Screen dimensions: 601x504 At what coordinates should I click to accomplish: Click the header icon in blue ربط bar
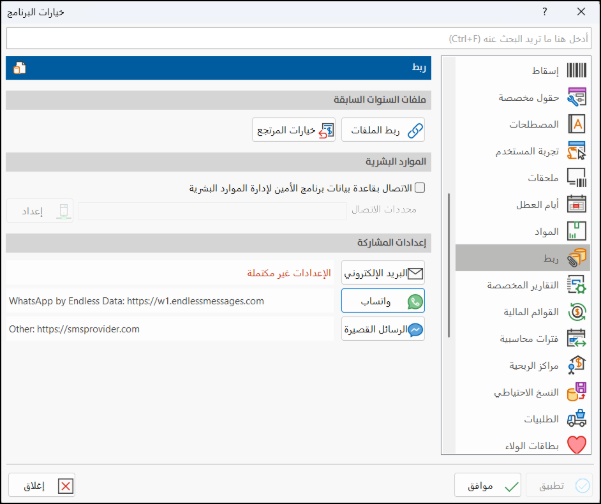(x=20, y=68)
